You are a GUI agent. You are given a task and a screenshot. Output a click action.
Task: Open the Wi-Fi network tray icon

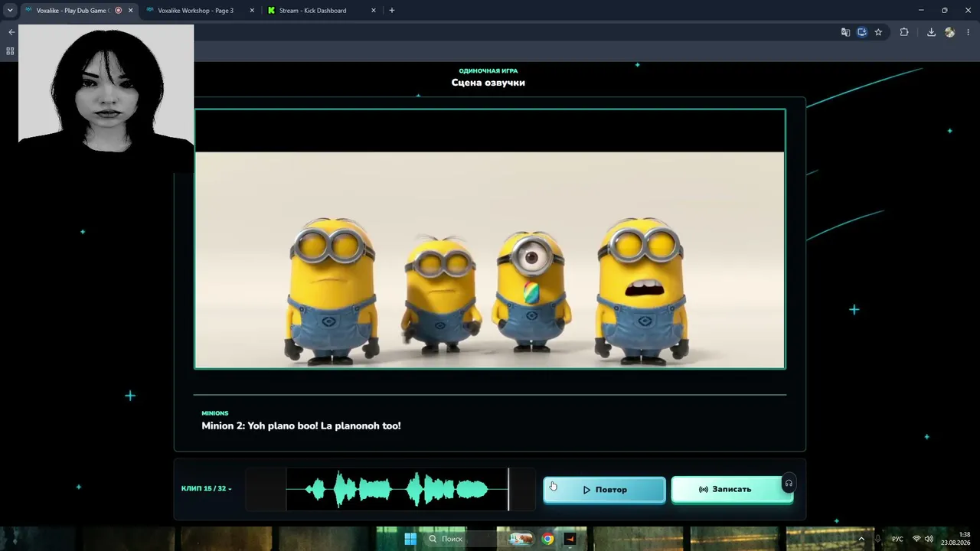pyautogui.click(x=916, y=539)
